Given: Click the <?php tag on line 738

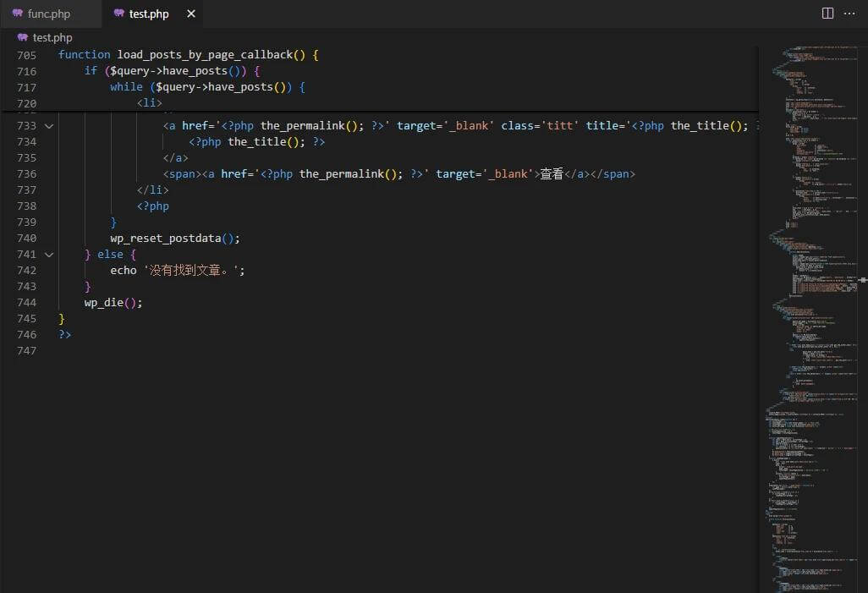Looking at the screenshot, I should (153, 206).
